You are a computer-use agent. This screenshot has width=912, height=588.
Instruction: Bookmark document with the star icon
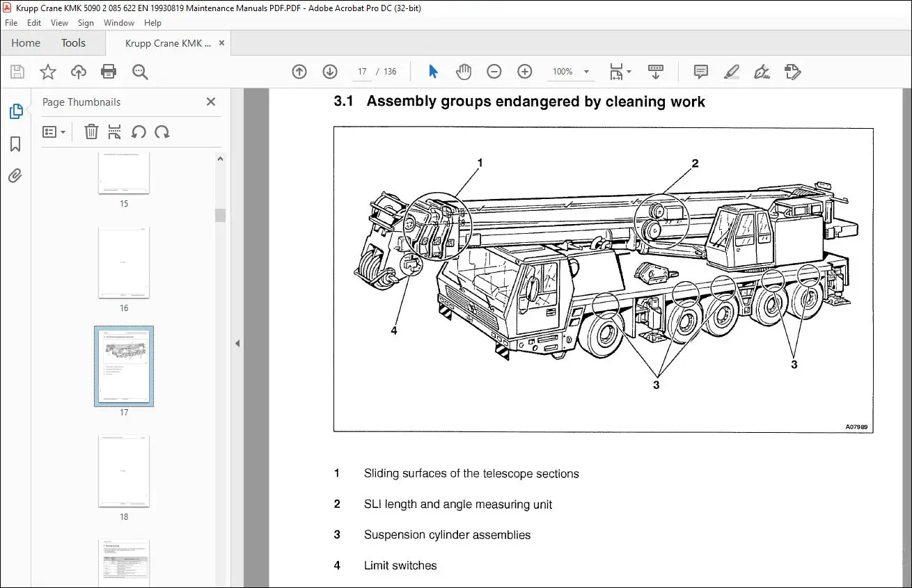(47, 72)
